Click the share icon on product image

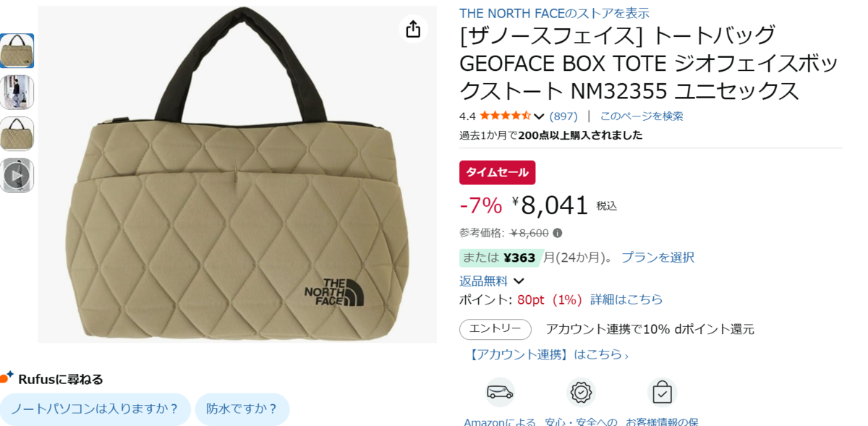pyautogui.click(x=413, y=29)
